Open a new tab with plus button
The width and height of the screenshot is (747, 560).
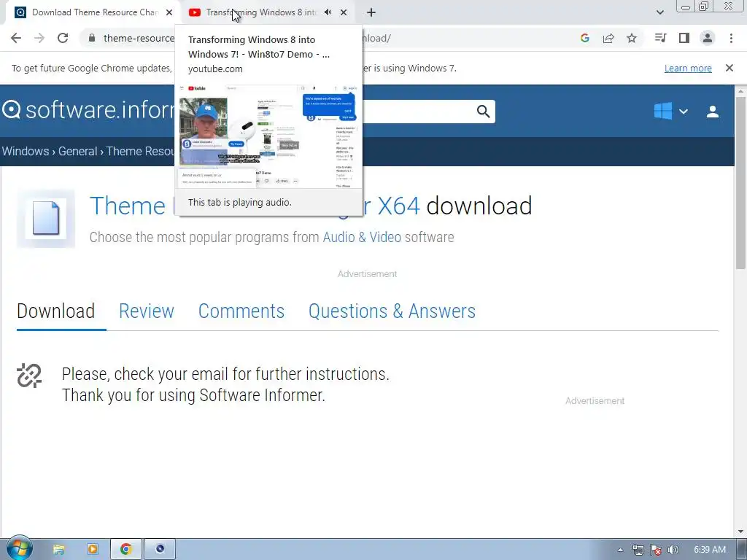tap(371, 12)
